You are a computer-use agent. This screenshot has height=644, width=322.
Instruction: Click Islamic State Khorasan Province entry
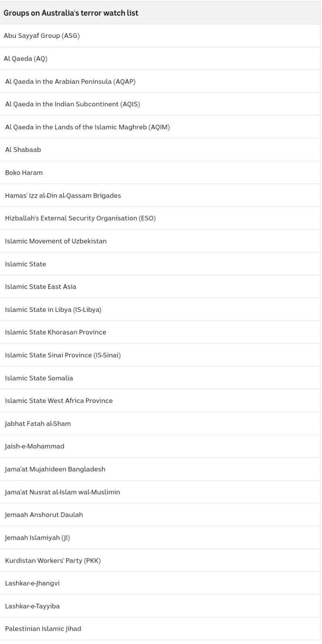tap(161, 332)
